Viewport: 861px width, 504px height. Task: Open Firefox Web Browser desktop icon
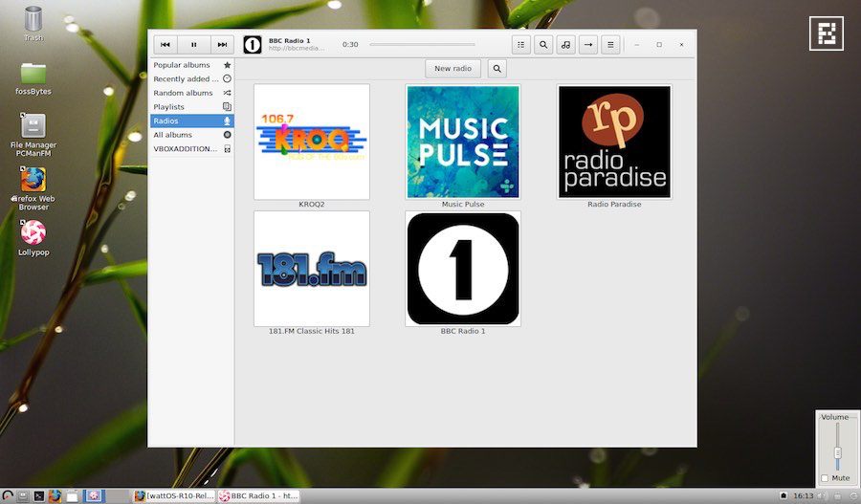point(33,188)
